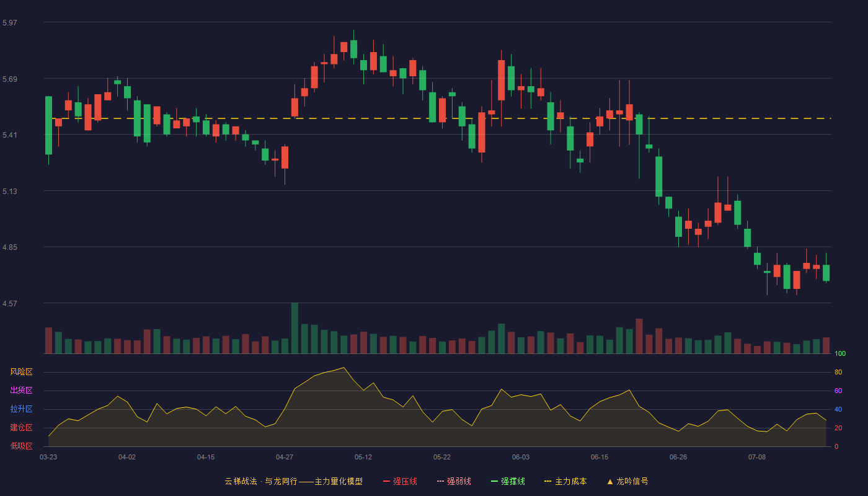Disable 主力成本 line via legend text
Screen dimensions: 868x496
pyautogui.click(x=570, y=481)
